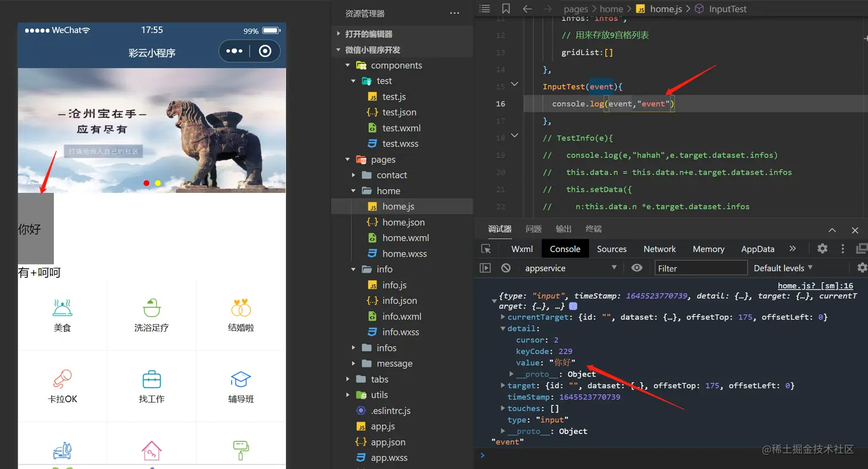
Task: Toggle the editor outline list icon
Action: pyautogui.click(x=485, y=9)
